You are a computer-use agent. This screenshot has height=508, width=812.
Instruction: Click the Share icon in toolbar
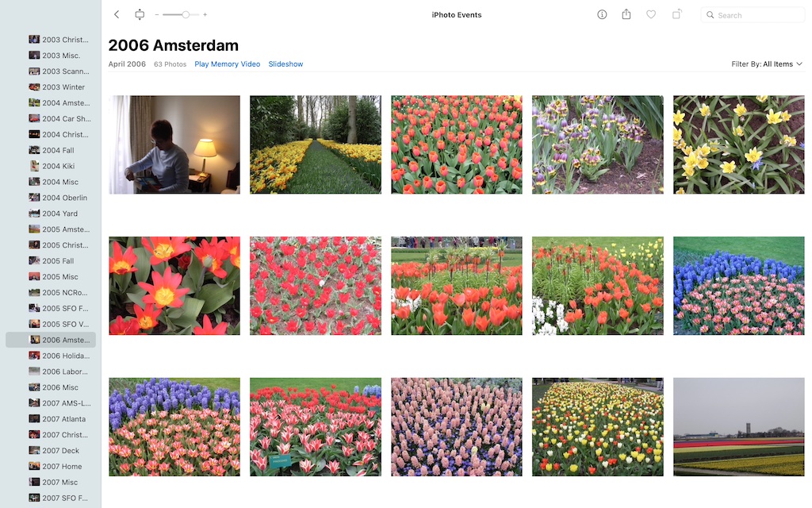point(626,14)
